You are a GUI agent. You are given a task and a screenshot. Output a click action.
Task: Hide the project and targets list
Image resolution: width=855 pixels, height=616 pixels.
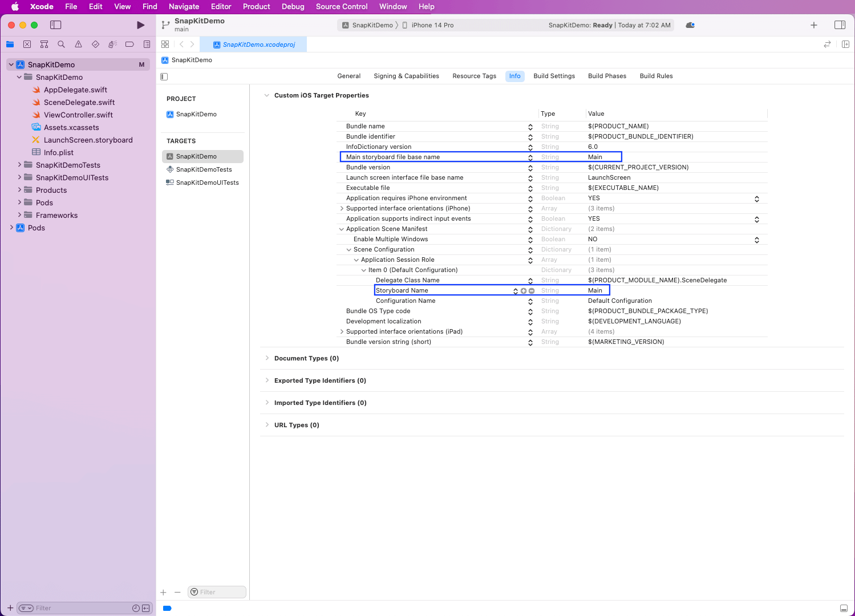164,76
